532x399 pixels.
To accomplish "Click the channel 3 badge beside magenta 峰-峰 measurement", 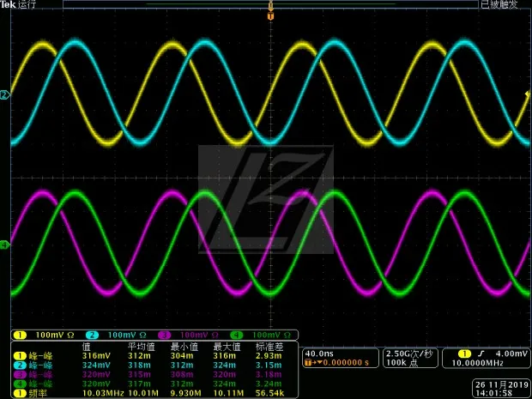I will pos(20,375).
